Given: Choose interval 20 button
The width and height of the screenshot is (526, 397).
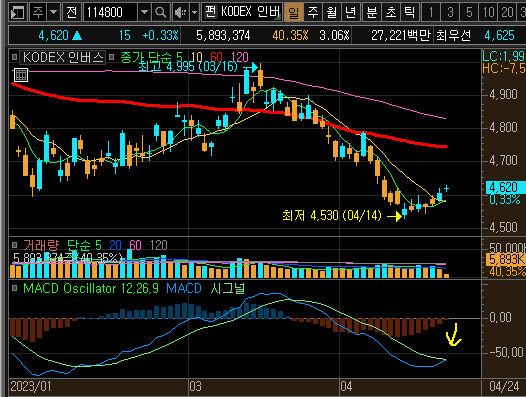Looking at the screenshot, I should (508, 13).
